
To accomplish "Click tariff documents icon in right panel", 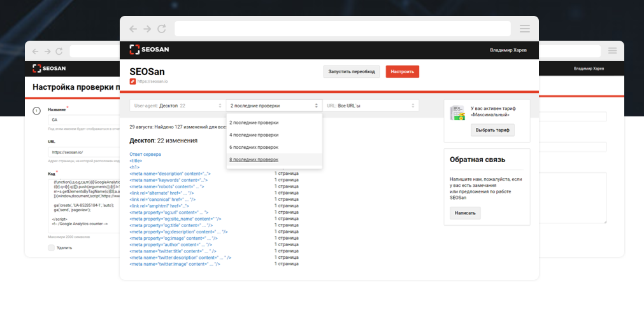I will [457, 113].
